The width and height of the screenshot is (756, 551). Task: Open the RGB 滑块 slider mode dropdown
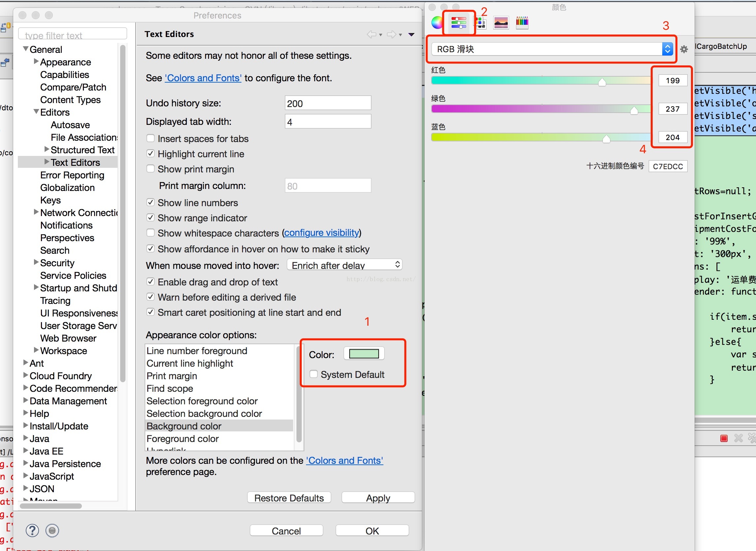(552, 49)
